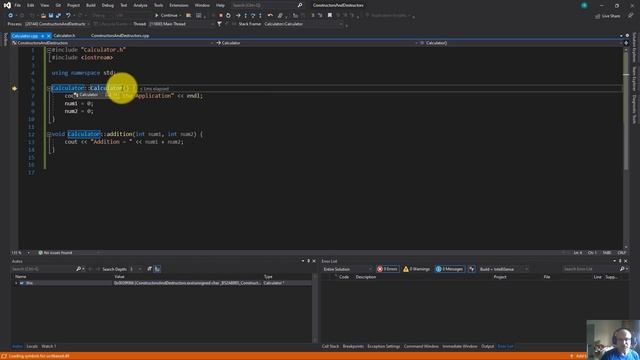Open the Entire Solution scope dropdown
640x360 pixels.
(x=347, y=269)
